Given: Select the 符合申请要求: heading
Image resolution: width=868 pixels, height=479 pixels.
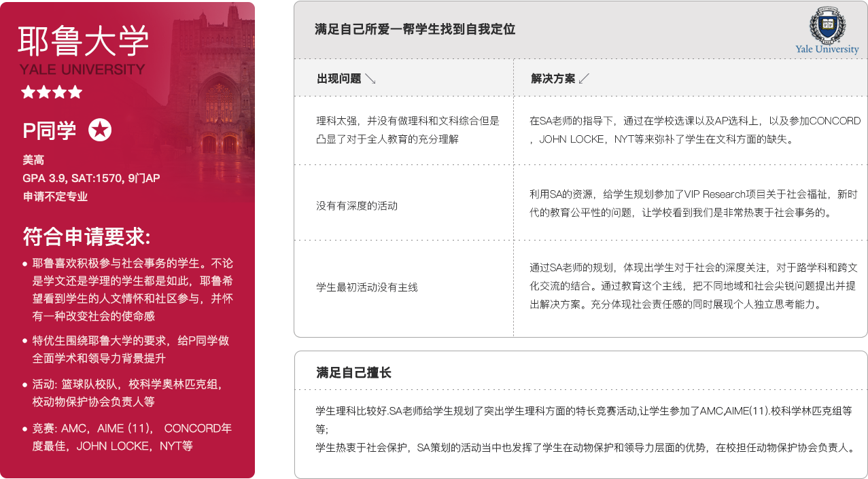Looking at the screenshot, I should point(86,236).
